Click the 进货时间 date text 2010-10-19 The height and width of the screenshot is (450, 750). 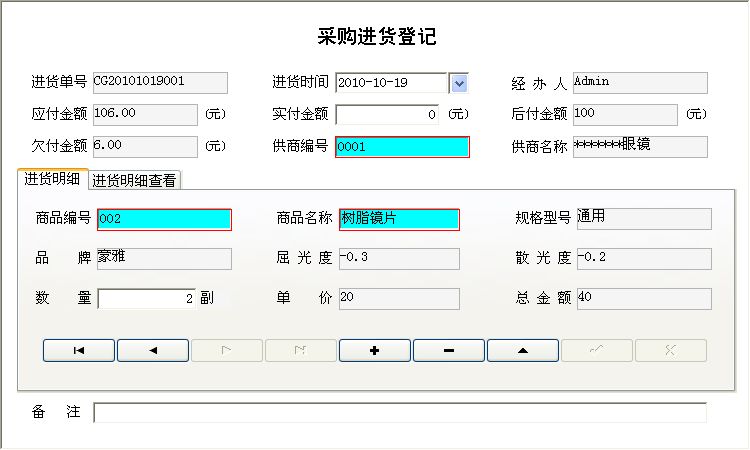pyautogui.click(x=391, y=83)
